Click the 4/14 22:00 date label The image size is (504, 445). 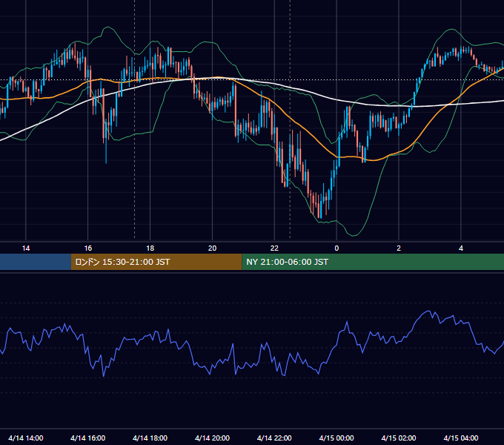(x=274, y=438)
